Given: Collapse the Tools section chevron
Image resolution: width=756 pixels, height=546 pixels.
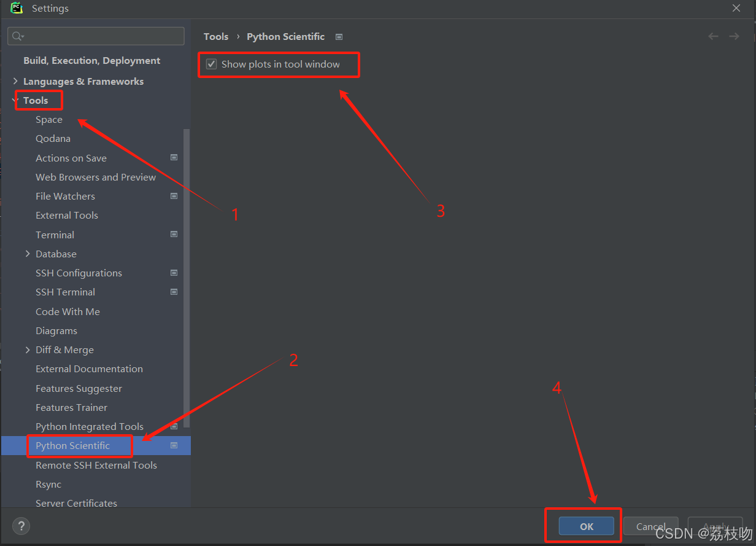Looking at the screenshot, I should click(15, 100).
